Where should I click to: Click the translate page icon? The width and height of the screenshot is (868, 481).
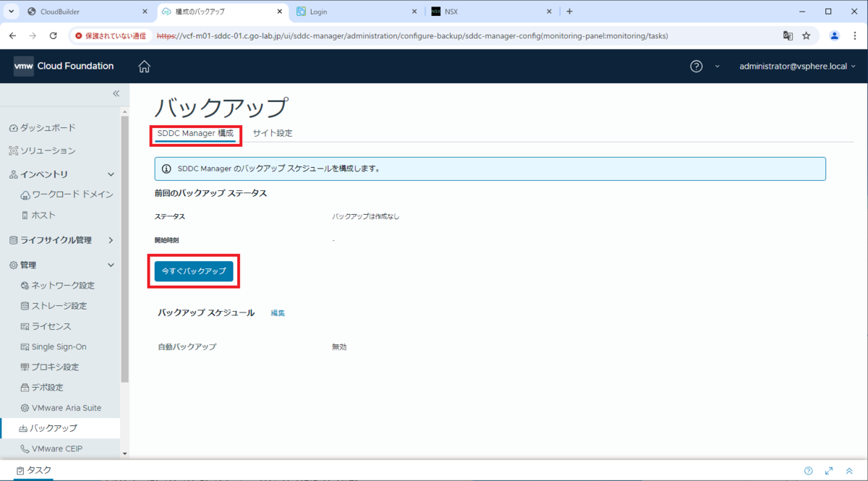788,35
